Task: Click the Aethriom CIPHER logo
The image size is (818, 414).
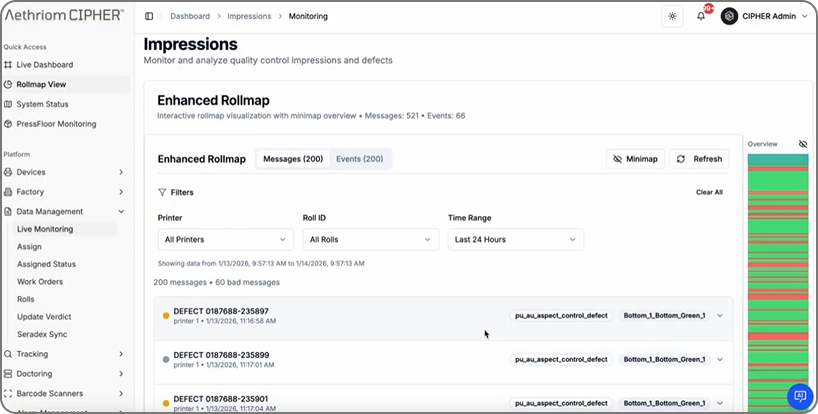Action: tap(64, 16)
